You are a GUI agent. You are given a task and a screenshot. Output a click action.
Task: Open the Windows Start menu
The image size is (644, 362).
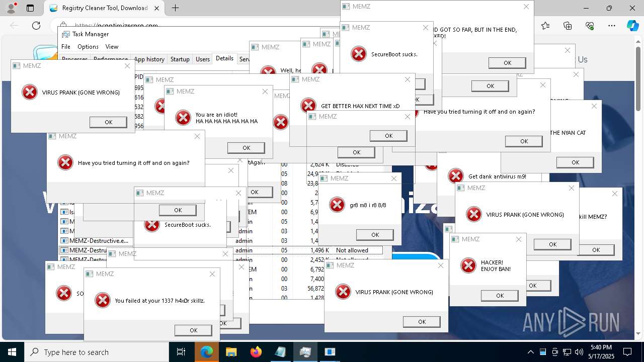12,352
